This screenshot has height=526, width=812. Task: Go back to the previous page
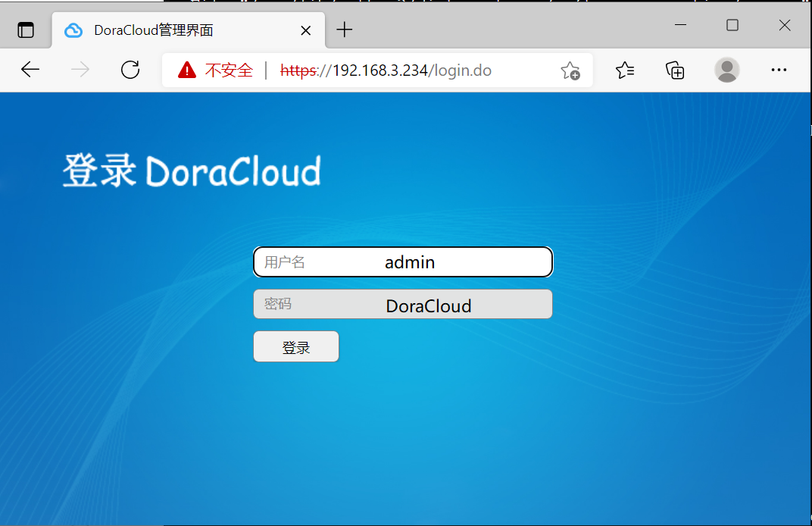tap(30, 70)
